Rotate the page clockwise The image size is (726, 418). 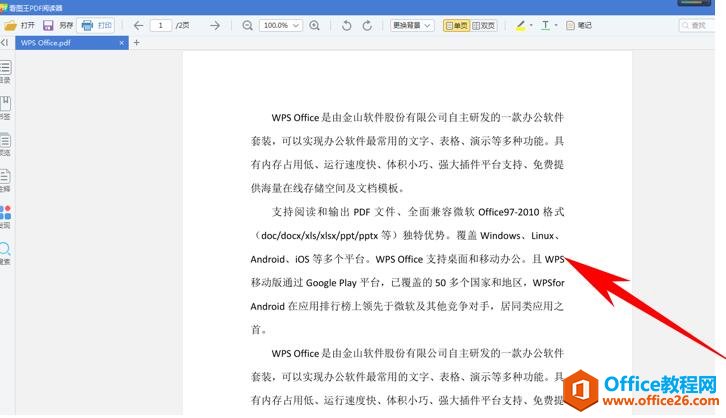pos(367,25)
